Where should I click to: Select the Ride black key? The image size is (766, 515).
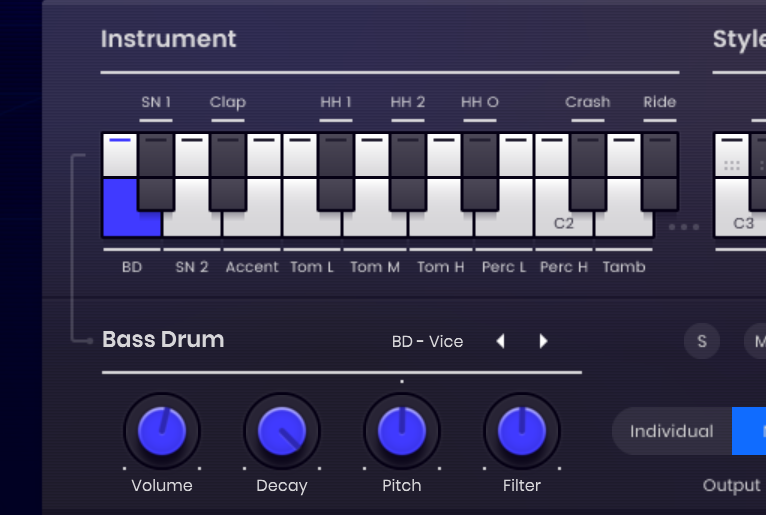click(x=660, y=171)
